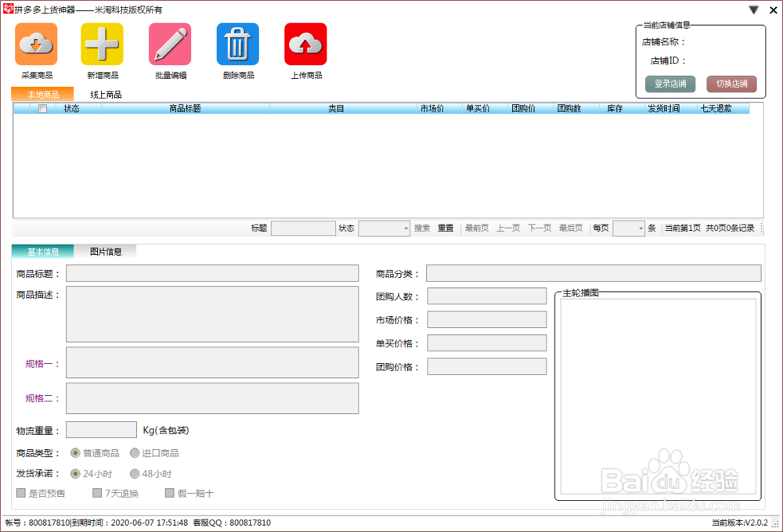
Task: Select the 进口商品 radio button
Action: 135,453
